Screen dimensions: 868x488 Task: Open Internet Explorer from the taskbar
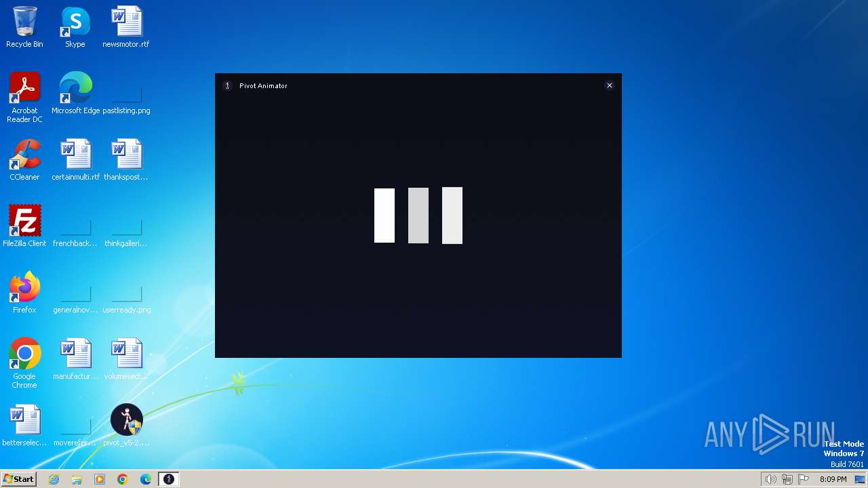pyautogui.click(x=54, y=479)
